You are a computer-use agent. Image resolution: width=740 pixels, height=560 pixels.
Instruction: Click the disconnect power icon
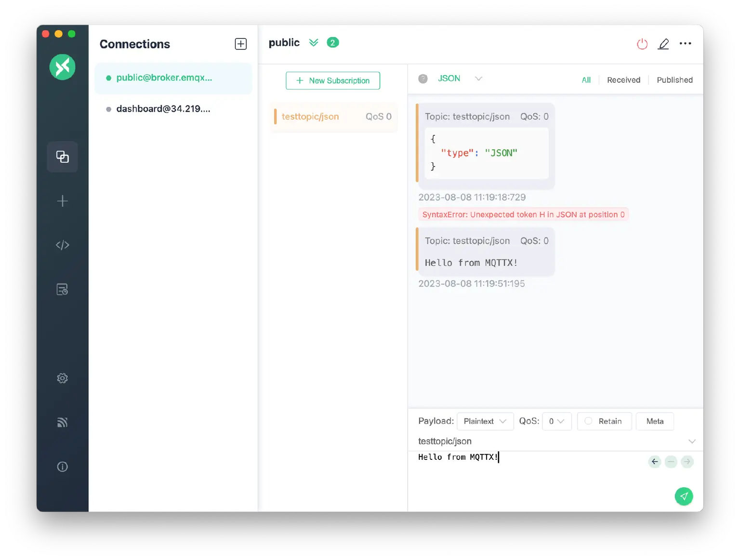coord(642,44)
